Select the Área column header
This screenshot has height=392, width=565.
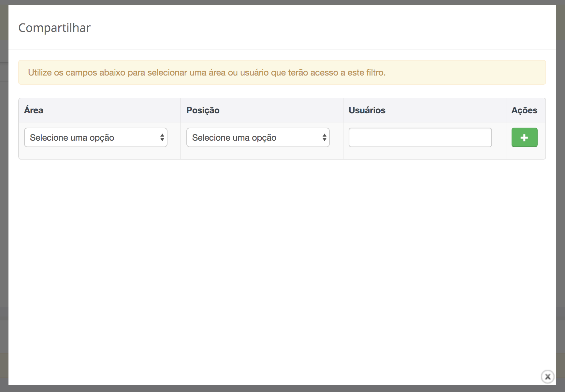(34, 110)
